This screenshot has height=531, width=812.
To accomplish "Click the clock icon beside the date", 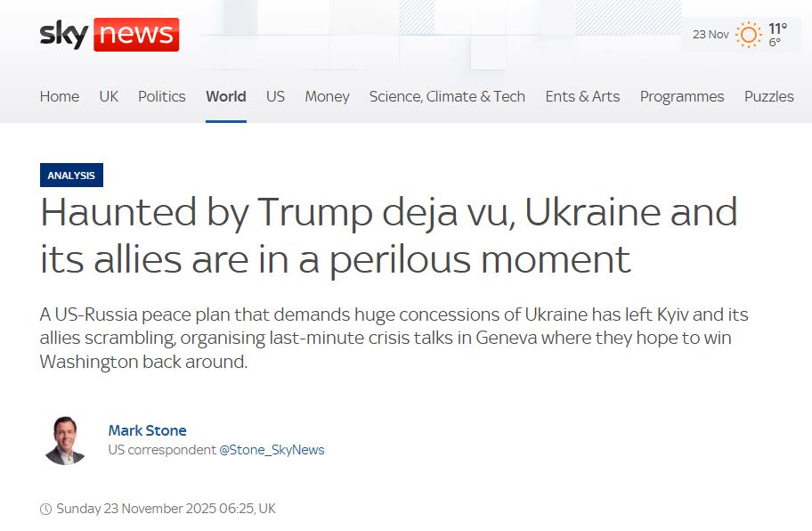I will [x=46, y=509].
